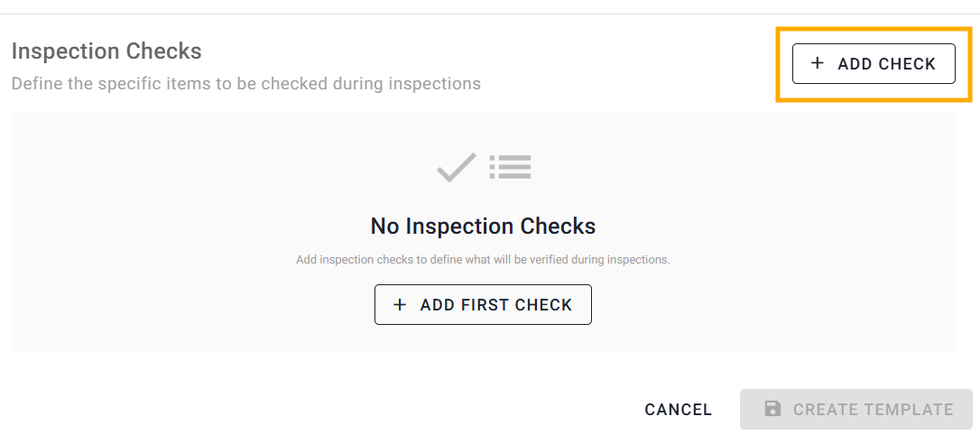Click the "ADD CHECK" label text
This screenshot has height=435, width=980.
click(x=886, y=64)
